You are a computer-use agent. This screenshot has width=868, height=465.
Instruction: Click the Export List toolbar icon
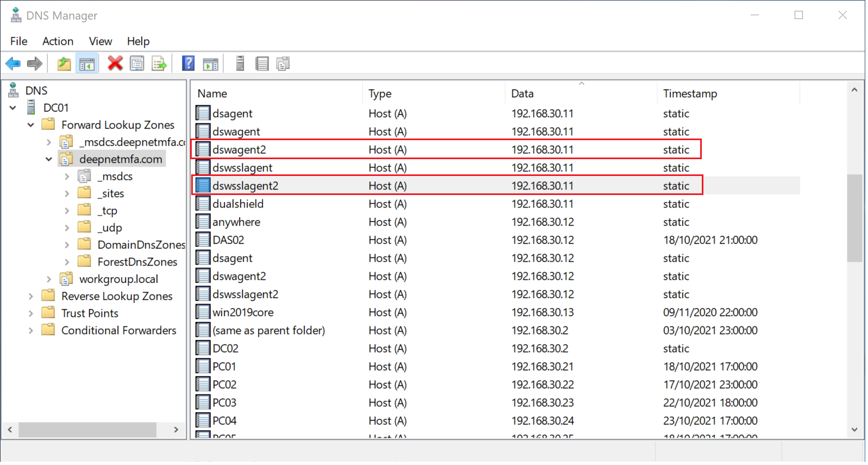point(159,64)
